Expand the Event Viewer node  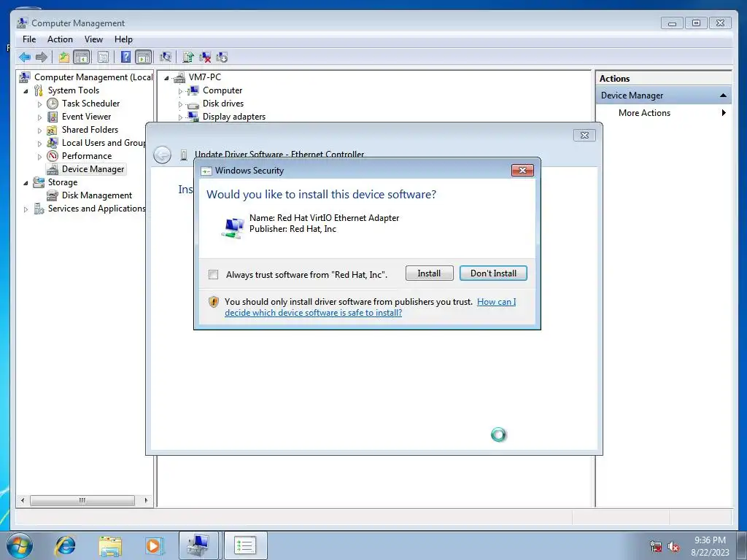click(39, 117)
